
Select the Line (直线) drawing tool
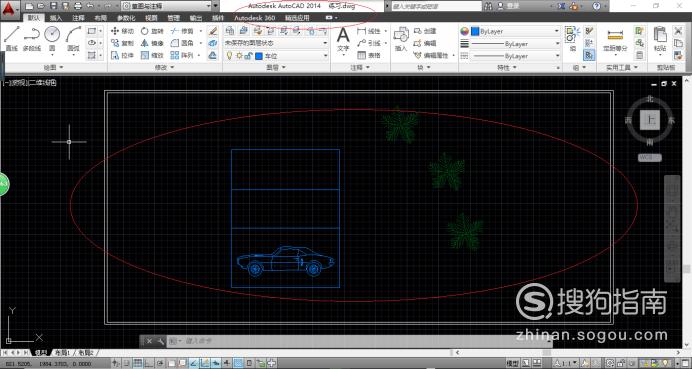(11, 39)
